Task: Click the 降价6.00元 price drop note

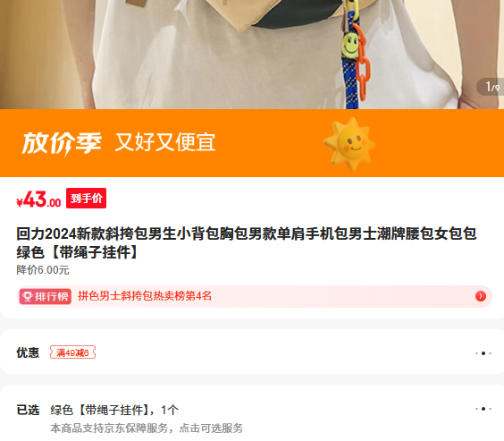Action: (x=43, y=270)
